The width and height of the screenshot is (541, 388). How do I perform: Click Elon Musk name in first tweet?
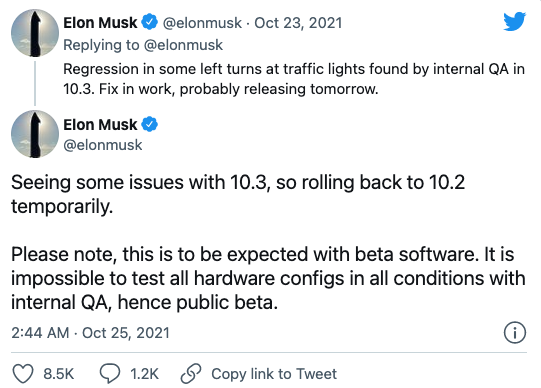[100, 23]
